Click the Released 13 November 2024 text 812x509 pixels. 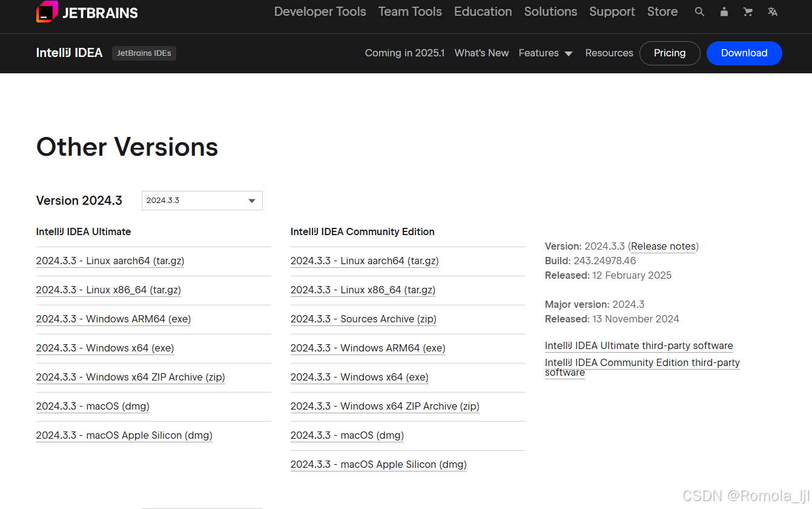click(x=612, y=319)
